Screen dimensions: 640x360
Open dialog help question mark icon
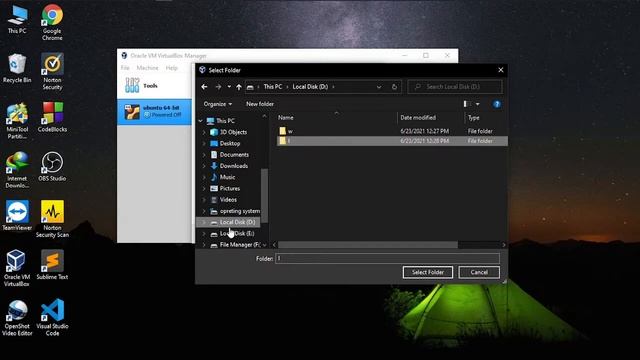pyautogui.click(x=497, y=104)
